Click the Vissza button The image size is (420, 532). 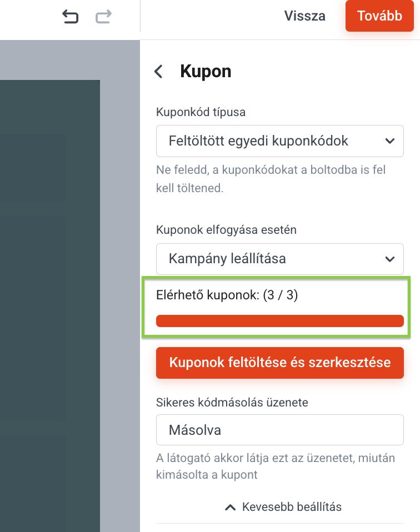click(304, 16)
